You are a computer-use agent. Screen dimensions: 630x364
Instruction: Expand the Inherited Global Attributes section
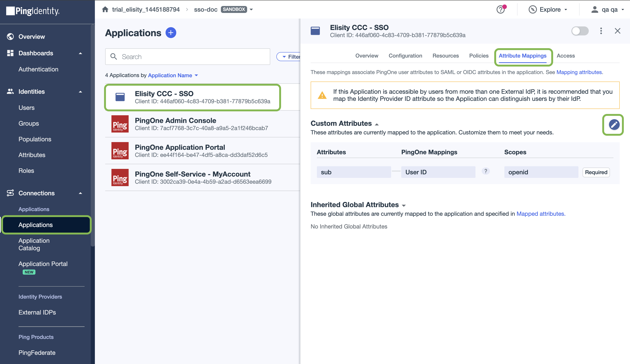[x=403, y=205]
